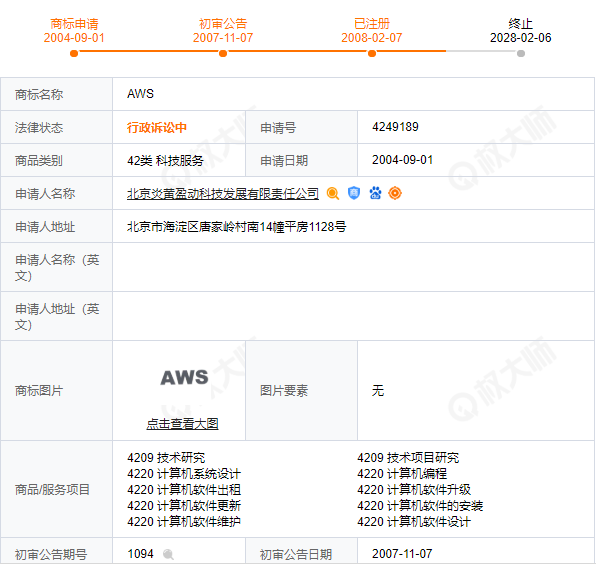Click service item 4220 计算机软件出租
This screenshot has width=596, height=567.
coord(184,490)
